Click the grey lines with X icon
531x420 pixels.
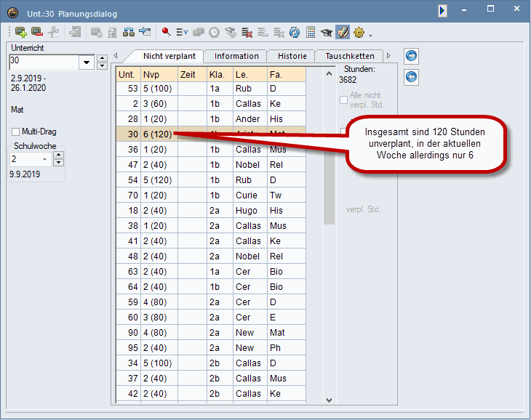coord(279,32)
